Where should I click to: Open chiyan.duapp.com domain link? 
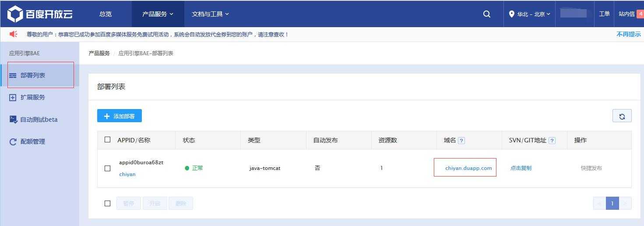tap(468, 168)
